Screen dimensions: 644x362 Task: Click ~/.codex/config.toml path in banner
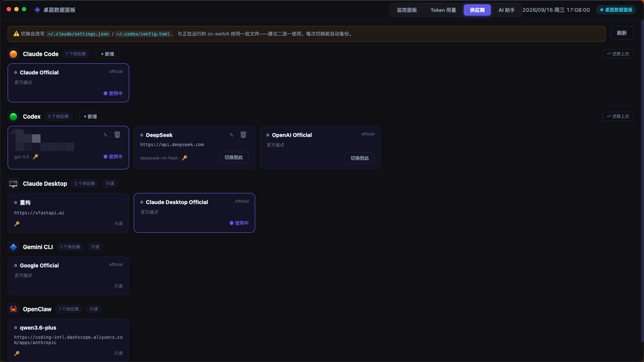[x=143, y=34]
